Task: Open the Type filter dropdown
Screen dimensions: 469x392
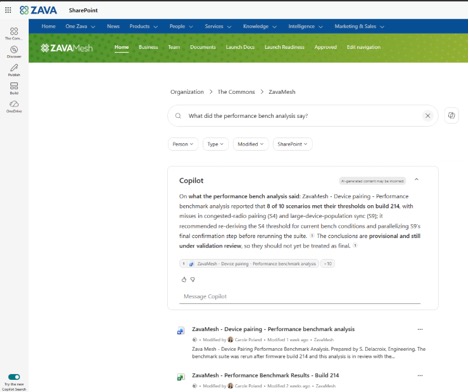Action: pyautogui.click(x=215, y=144)
